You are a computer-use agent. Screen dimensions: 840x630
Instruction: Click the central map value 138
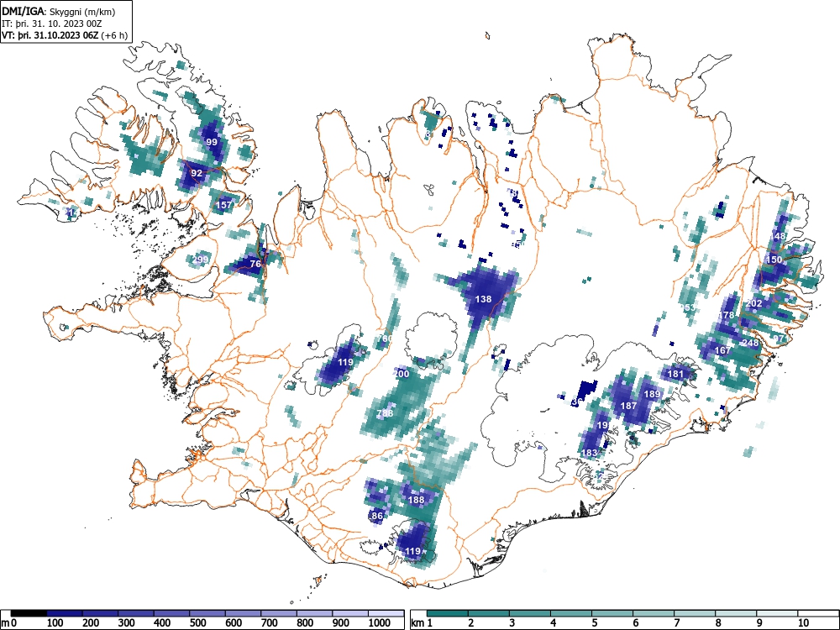(x=483, y=299)
